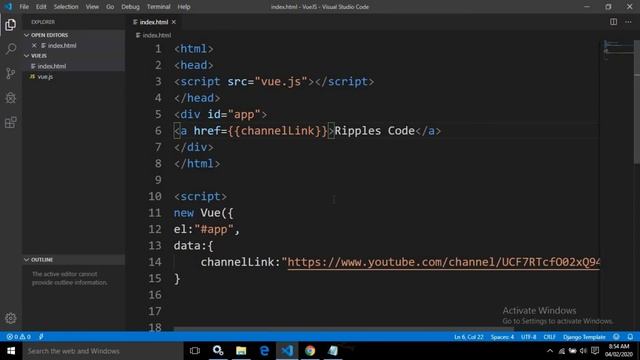
Task: Open the editor More Actions ellipsis
Action: (x=628, y=22)
